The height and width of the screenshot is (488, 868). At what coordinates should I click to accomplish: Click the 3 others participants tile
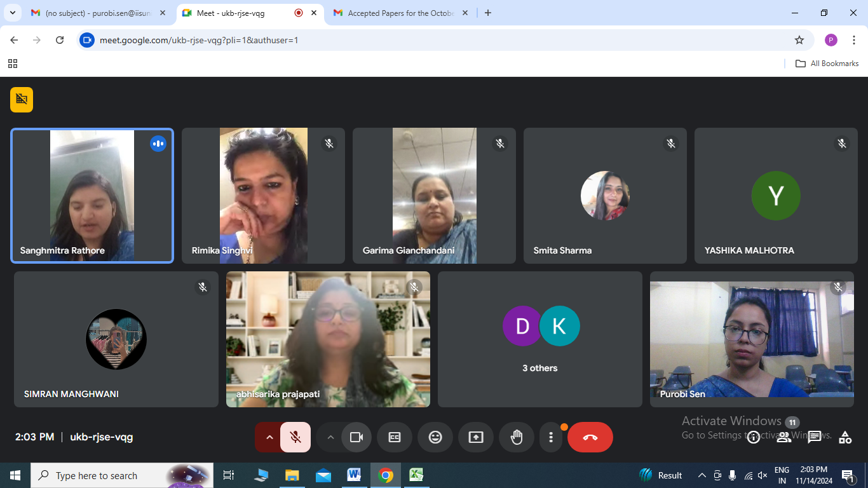[540, 339]
